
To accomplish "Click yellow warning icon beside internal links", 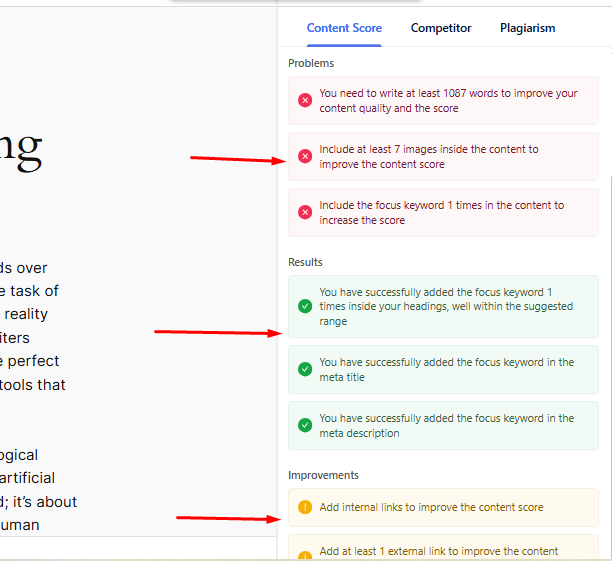I will tap(305, 507).
